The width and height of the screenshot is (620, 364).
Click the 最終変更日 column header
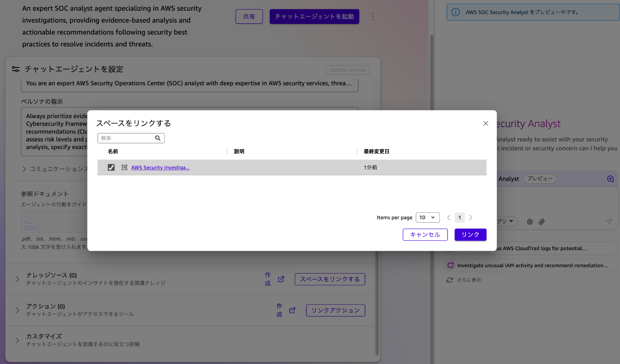(x=377, y=152)
